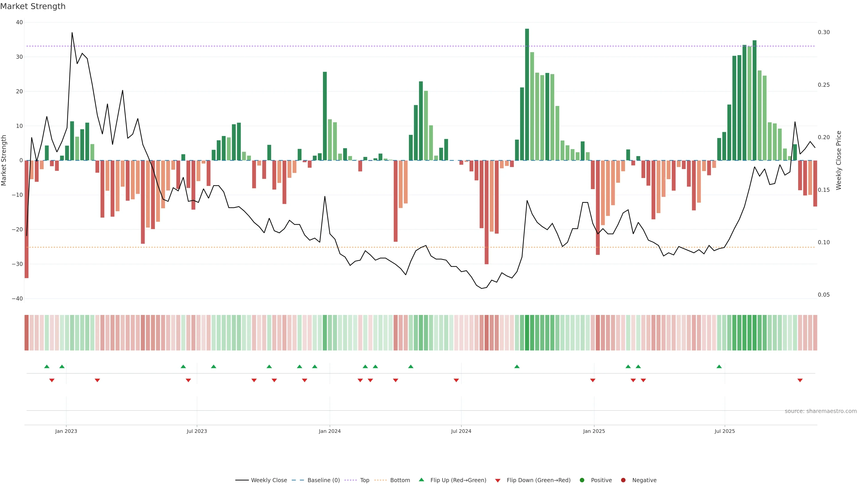868x488 pixels.
Task: Click the Jul 2025 x-axis label
Action: click(x=724, y=431)
